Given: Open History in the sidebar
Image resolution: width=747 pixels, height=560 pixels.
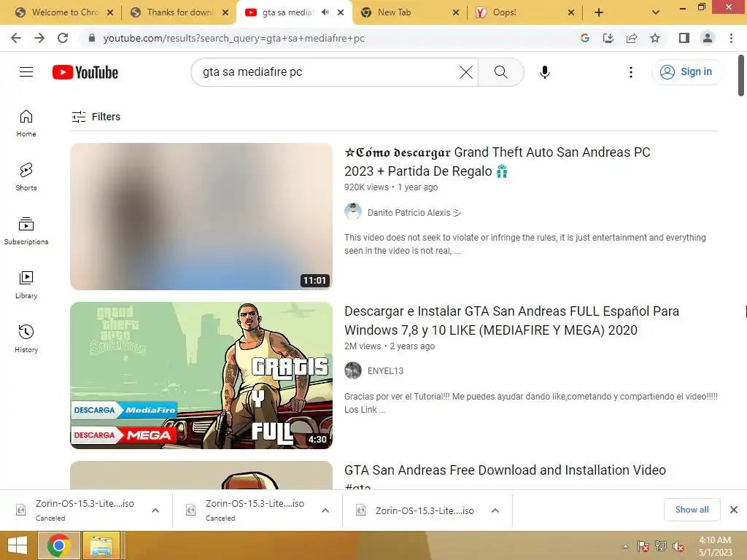Looking at the screenshot, I should click(26, 338).
